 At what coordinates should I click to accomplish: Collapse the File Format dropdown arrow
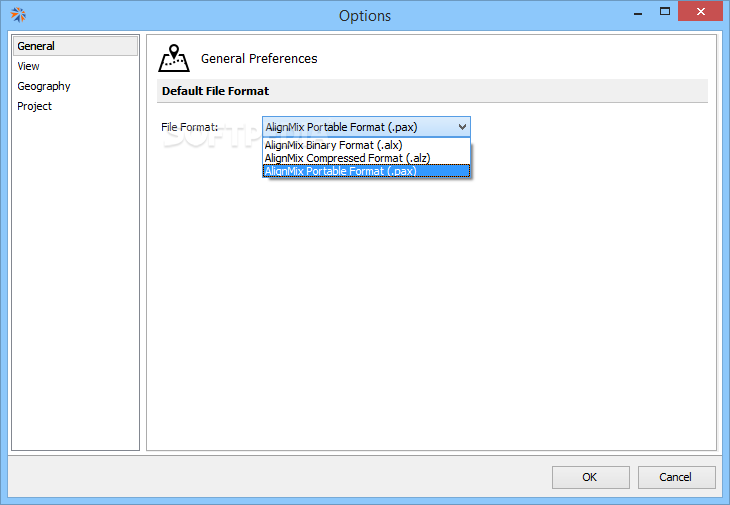(462, 127)
